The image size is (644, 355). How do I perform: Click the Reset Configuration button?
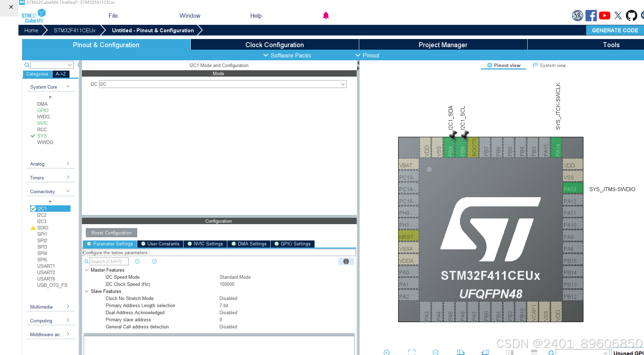pyautogui.click(x=111, y=233)
